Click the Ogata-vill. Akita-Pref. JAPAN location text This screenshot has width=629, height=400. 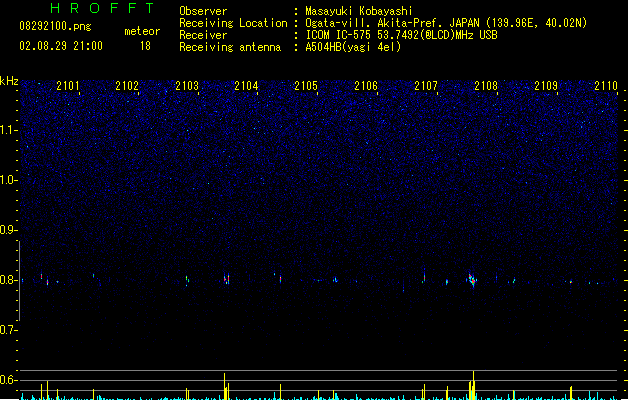pos(446,23)
